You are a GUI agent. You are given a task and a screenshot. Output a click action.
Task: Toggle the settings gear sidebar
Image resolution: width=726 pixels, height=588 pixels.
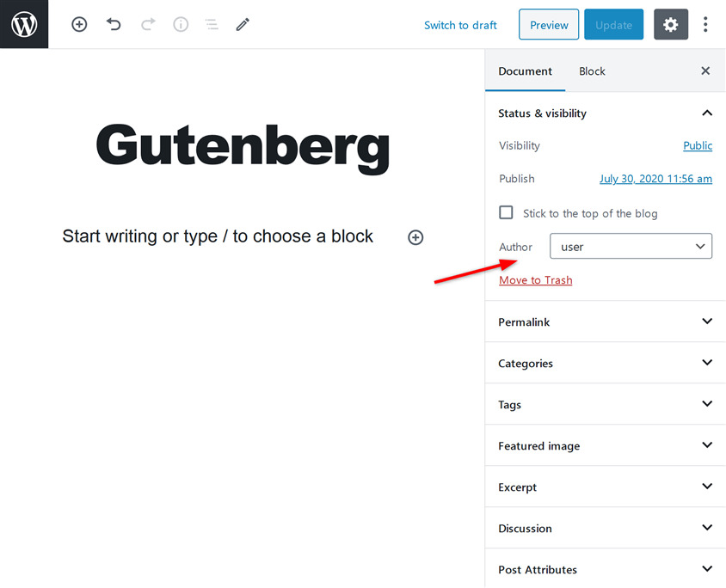[671, 25]
